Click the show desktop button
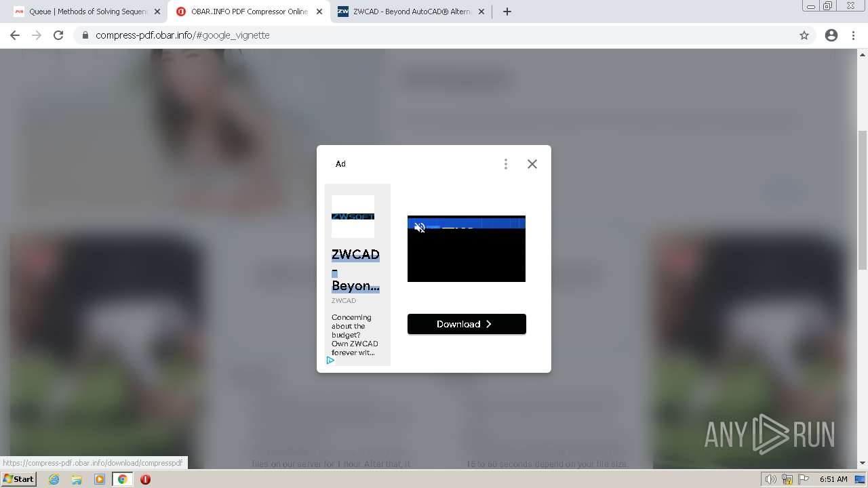The image size is (868, 488). pos(860,479)
